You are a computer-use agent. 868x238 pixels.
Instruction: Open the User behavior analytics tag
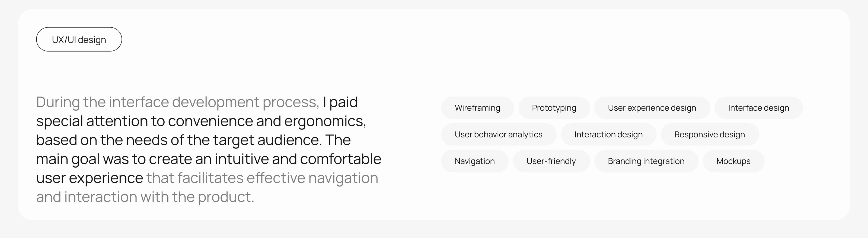pyautogui.click(x=498, y=134)
